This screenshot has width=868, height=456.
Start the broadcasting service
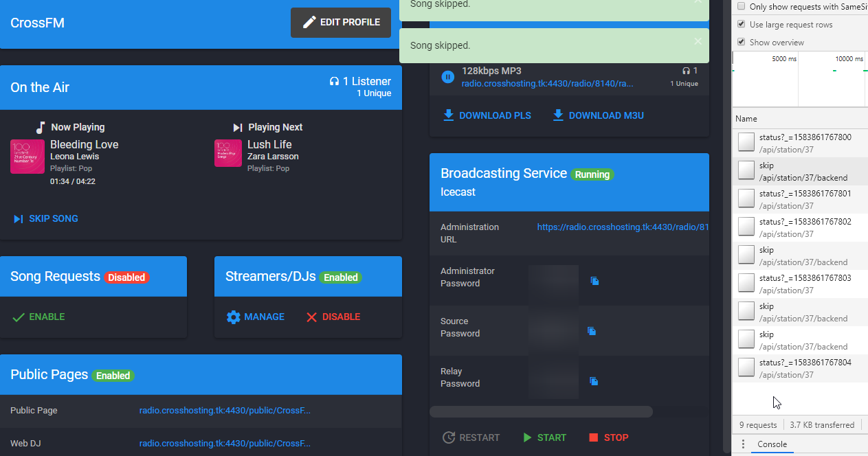pyautogui.click(x=544, y=437)
